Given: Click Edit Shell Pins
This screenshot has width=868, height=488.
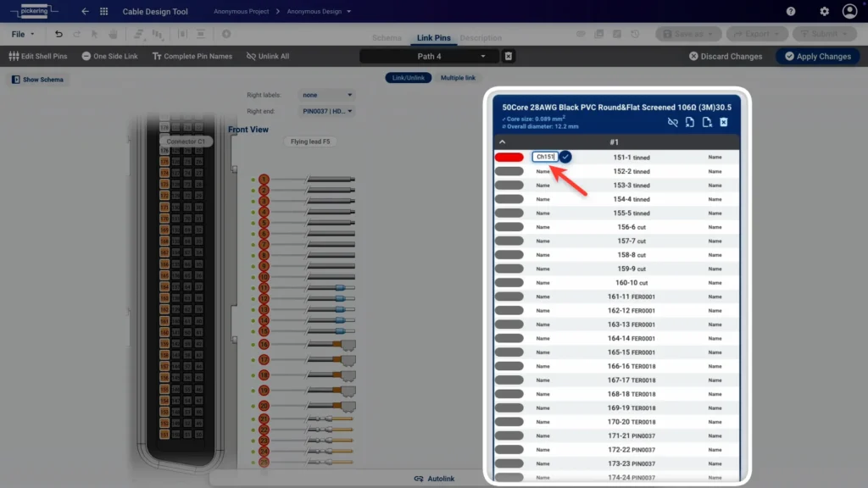Looking at the screenshot, I should click(x=38, y=56).
